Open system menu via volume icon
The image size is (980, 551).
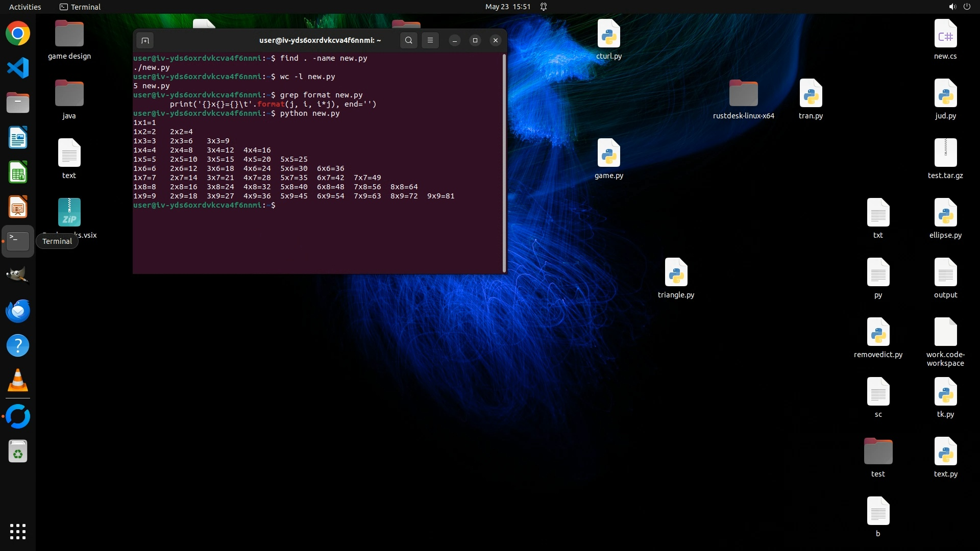952,7
